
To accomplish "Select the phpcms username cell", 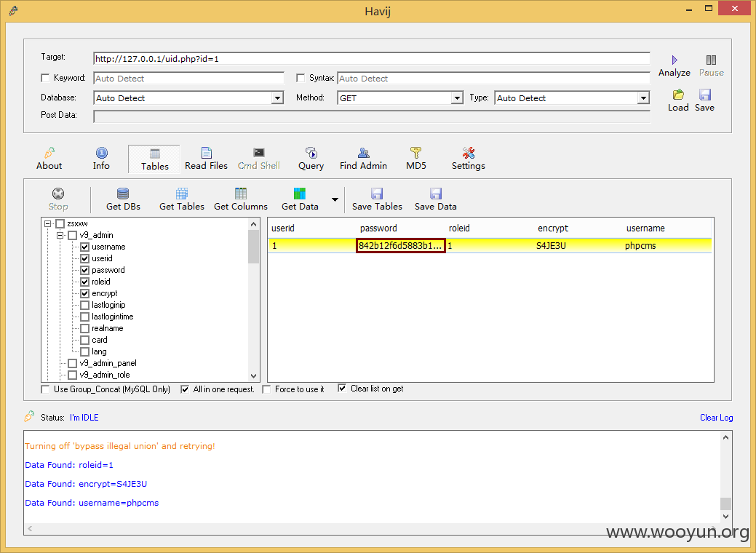I will (x=640, y=245).
